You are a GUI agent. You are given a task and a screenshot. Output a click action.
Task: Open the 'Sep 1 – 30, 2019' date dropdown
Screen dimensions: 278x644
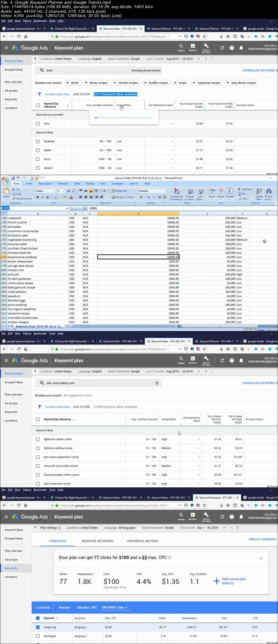pos(224,528)
